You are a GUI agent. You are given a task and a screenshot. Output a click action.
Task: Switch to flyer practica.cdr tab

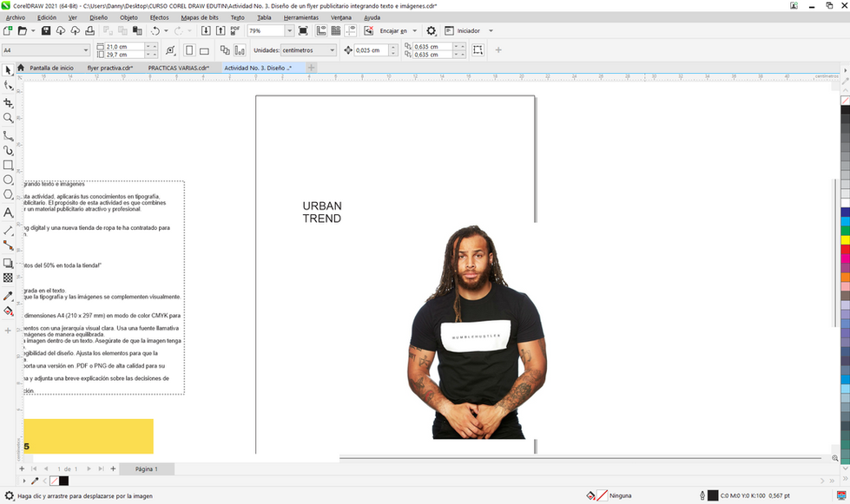coord(110,68)
